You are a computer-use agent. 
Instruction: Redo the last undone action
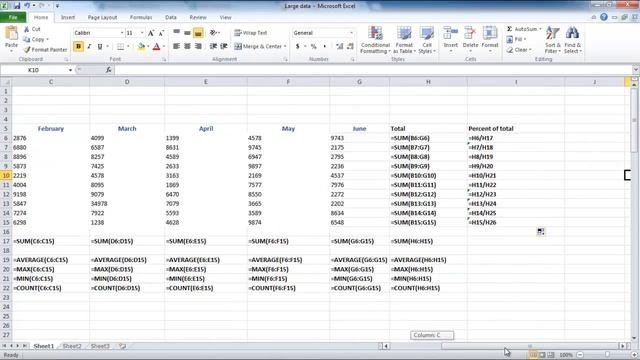click(x=42, y=6)
